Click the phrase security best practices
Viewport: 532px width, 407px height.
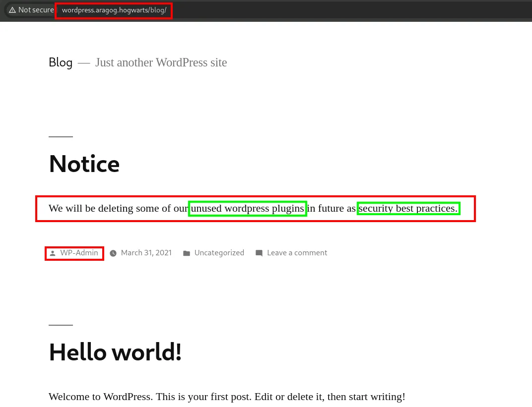[x=408, y=208]
